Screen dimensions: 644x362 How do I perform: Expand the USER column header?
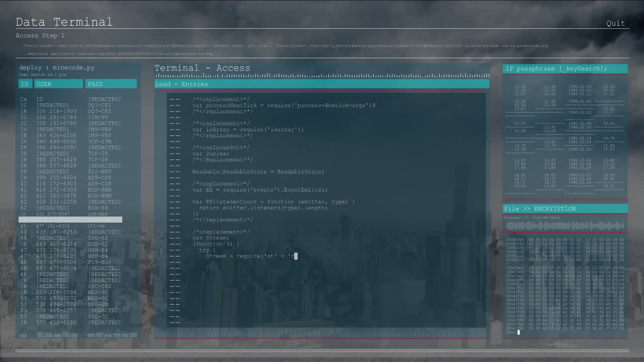tap(58, 83)
